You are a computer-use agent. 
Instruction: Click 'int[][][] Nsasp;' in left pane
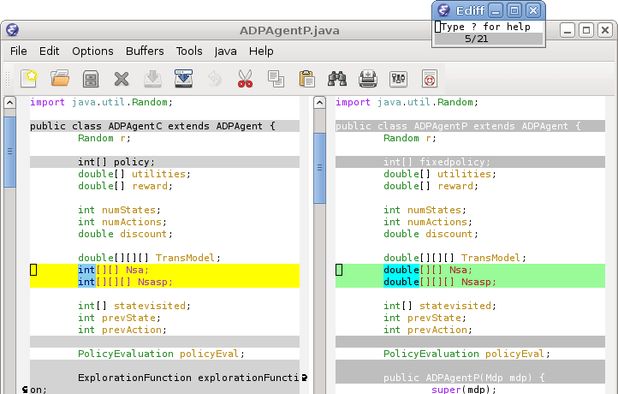(x=125, y=282)
